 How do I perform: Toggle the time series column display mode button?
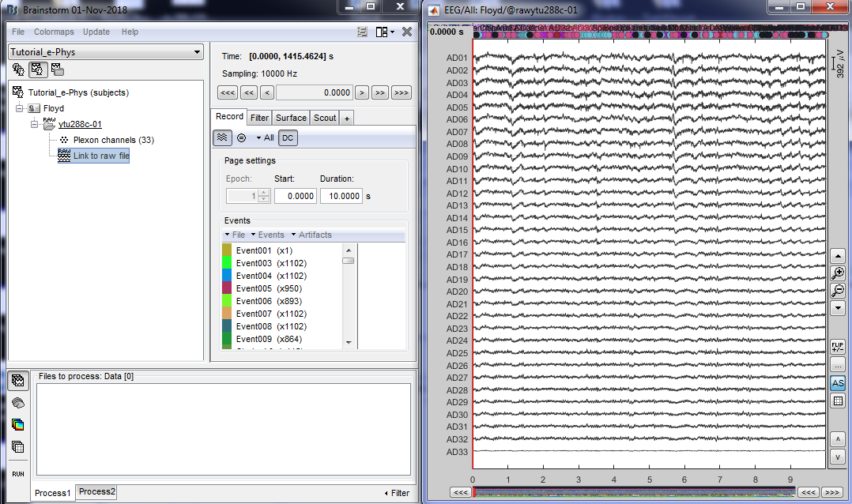(x=223, y=137)
